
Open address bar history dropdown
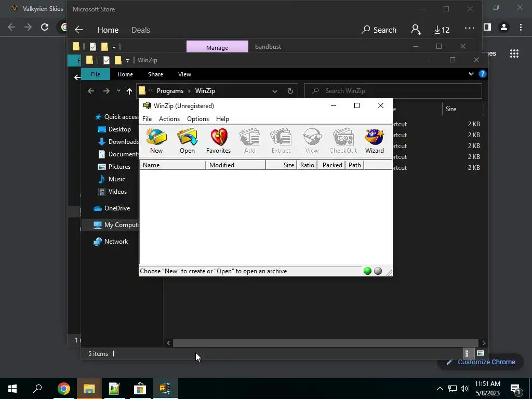click(x=275, y=91)
